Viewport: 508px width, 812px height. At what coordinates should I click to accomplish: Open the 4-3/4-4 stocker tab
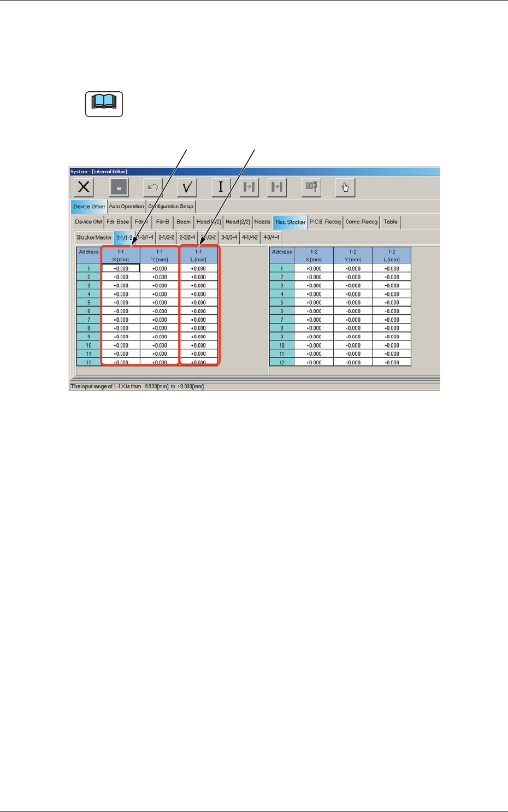click(271, 238)
